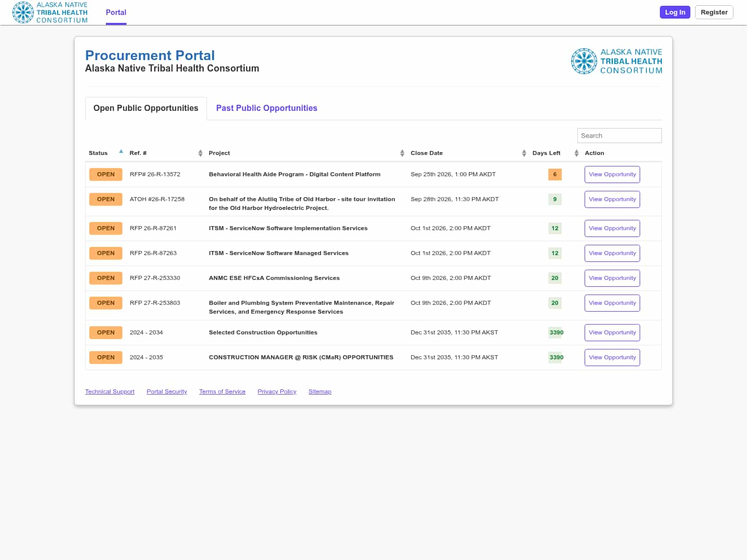Image resolution: width=747 pixels, height=560 pixels.
Task: Click the ANTHC logo in the top navigation bar
Action: click(x=50, y=12)
